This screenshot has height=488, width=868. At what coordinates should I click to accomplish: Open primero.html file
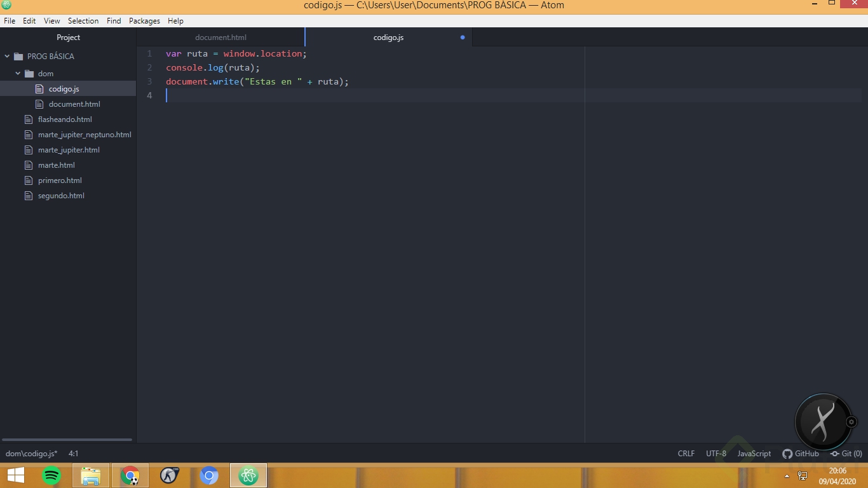[x=60, y=180]
